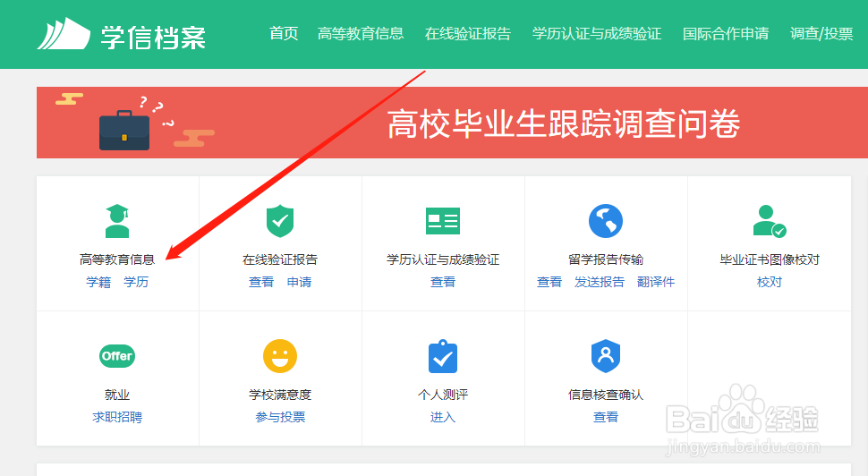Image resolution: width=868 pixels, height=476 pixels.
Task: Click the 学信档案 site title text
Action: tap(153, 38)
